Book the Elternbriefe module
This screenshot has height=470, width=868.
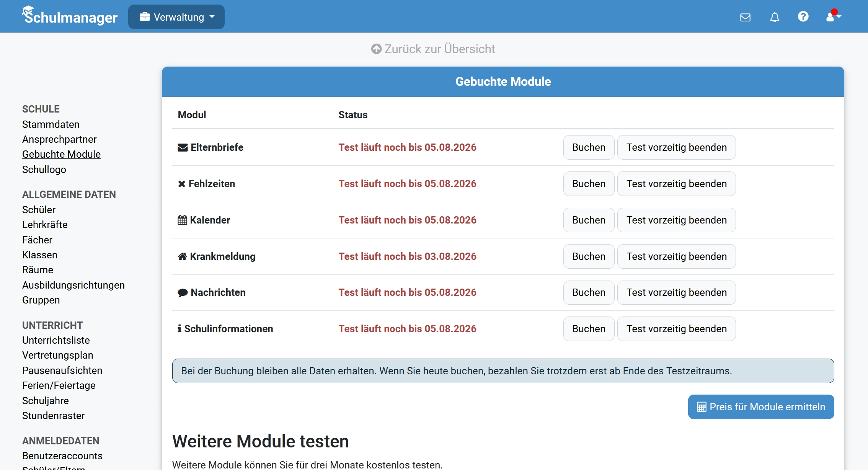coord(589,147)
